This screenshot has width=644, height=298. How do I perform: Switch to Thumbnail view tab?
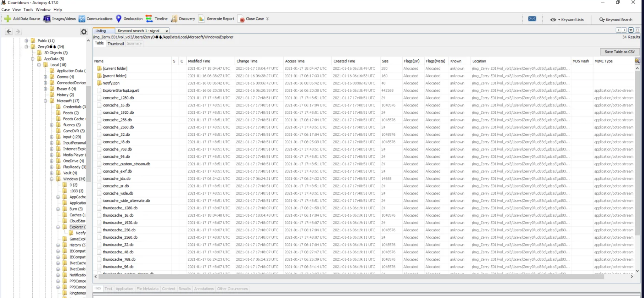(x=116, y=44)
